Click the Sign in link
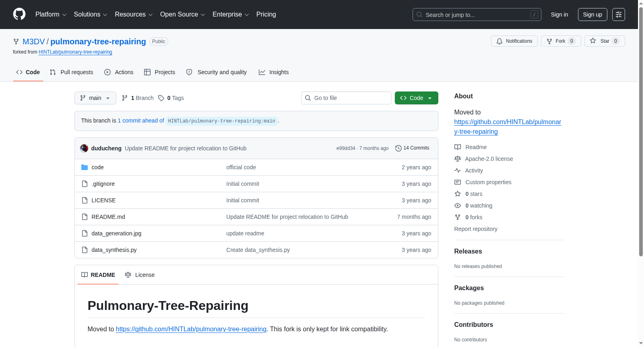 [559, 15]
